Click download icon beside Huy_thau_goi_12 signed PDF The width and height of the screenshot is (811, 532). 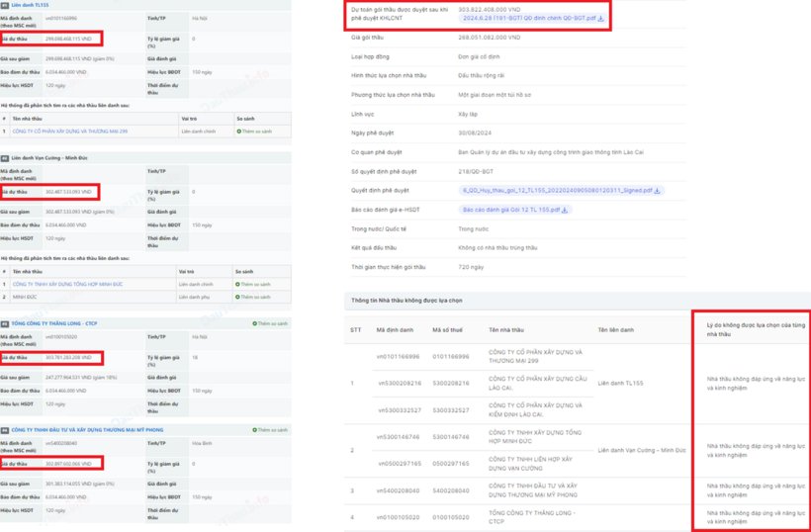pos(658,191)
